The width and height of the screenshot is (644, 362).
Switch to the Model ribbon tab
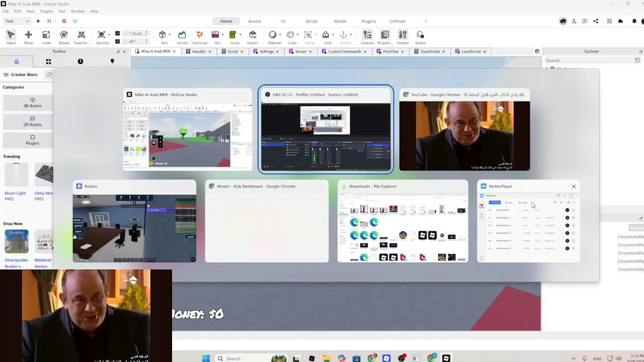coord(340,21)
